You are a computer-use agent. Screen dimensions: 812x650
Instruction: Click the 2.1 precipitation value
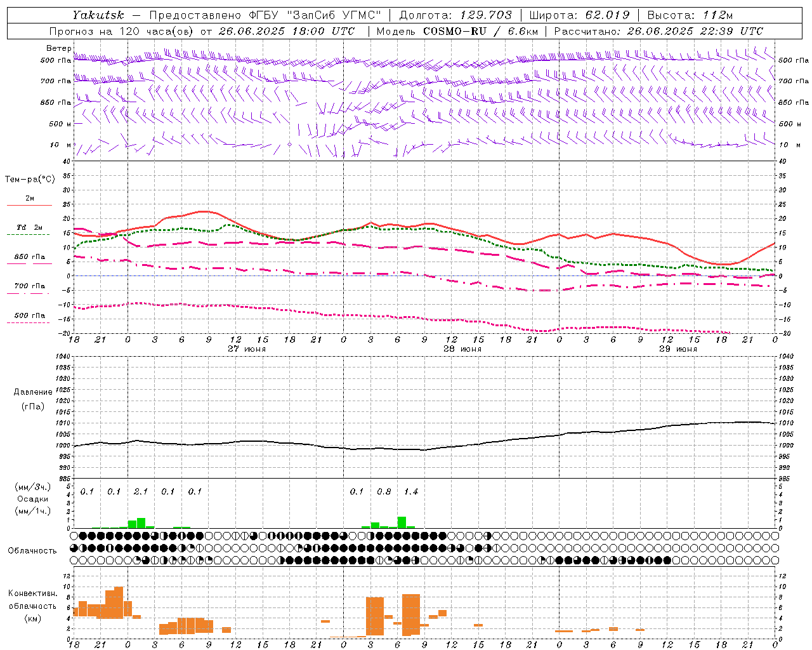point(141,492)
